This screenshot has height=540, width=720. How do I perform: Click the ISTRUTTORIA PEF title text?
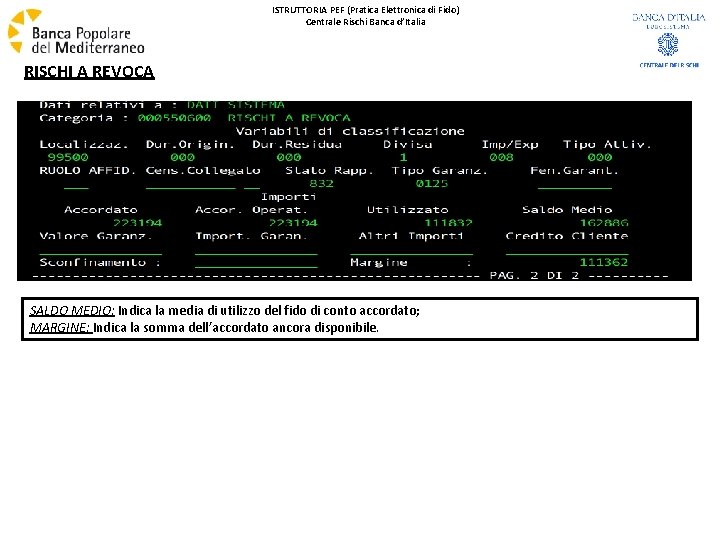pos(366,10)
